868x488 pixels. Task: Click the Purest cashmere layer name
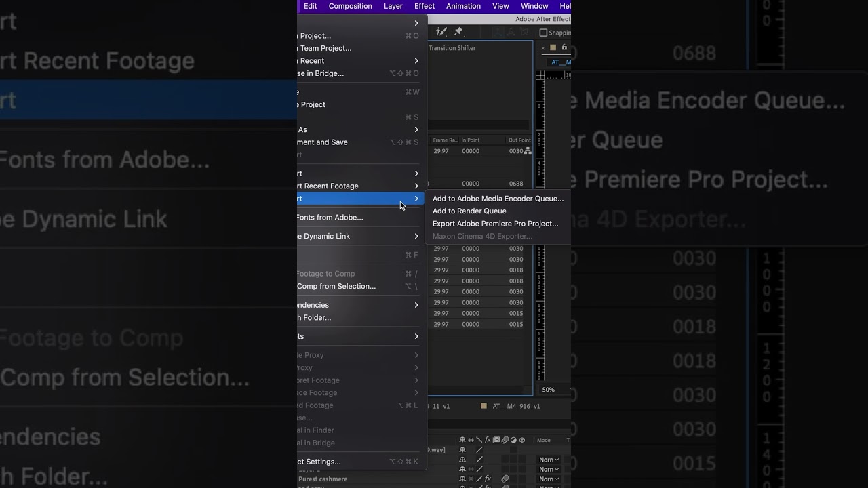323,479
